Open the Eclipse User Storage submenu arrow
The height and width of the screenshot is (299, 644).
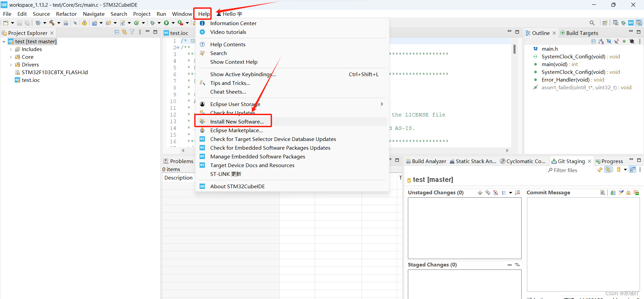pyautogui.click(x=382, y=104)
